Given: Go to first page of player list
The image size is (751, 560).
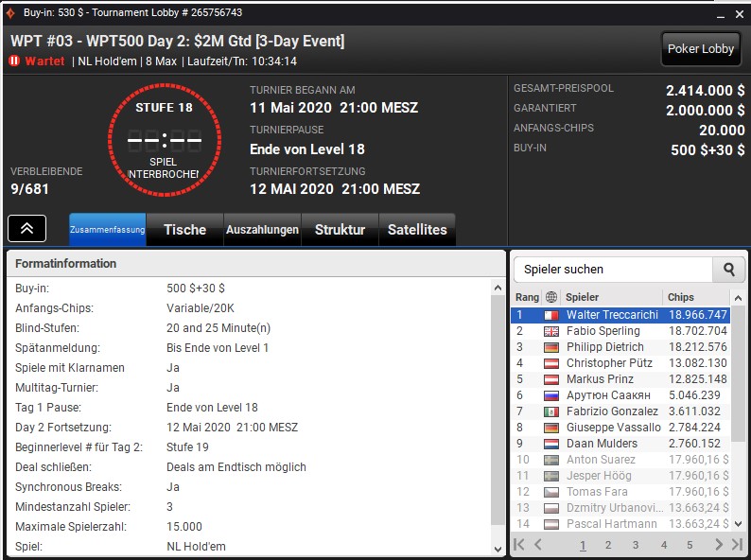Looking at the screenshot, I should [x=519, y=544].
